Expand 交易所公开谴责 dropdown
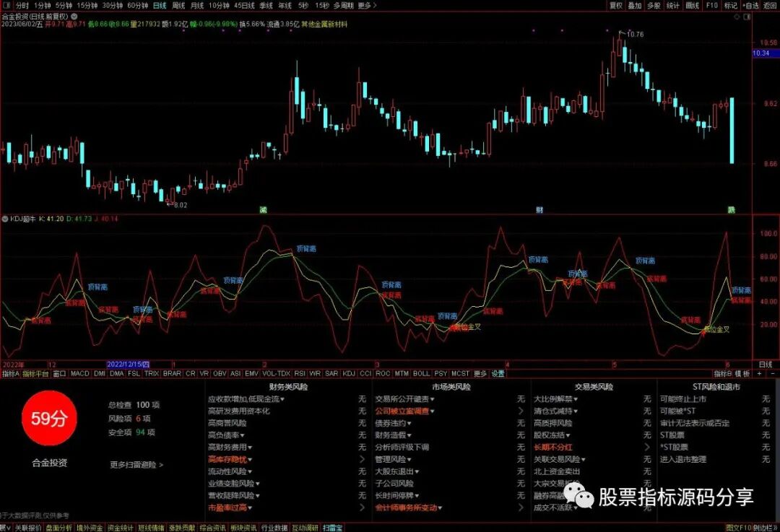 click(405, 398)
